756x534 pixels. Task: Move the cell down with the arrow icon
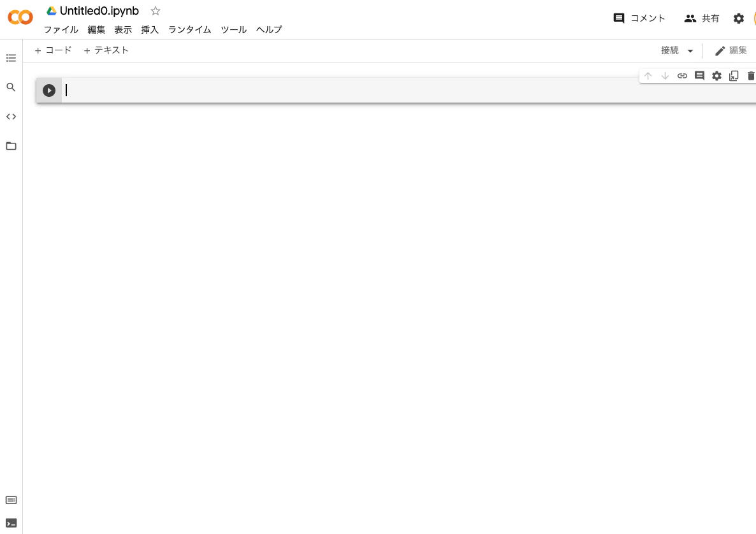click(x=665, y=76)
